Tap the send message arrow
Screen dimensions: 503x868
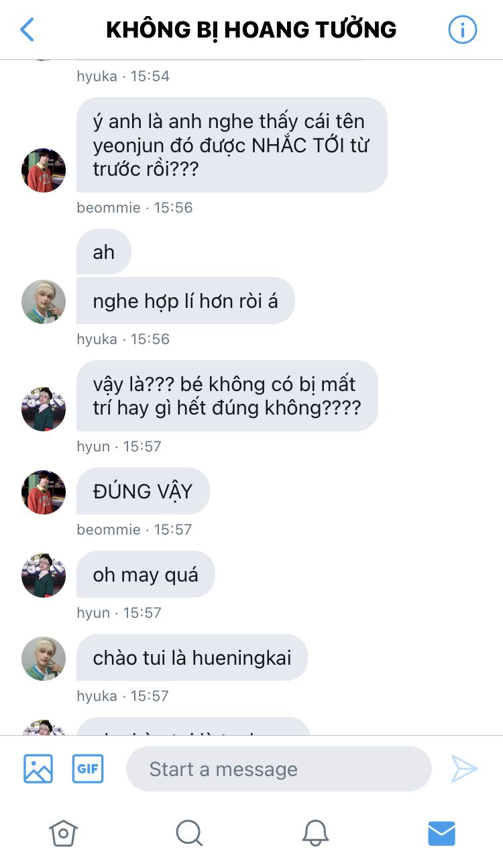[464, 769]
